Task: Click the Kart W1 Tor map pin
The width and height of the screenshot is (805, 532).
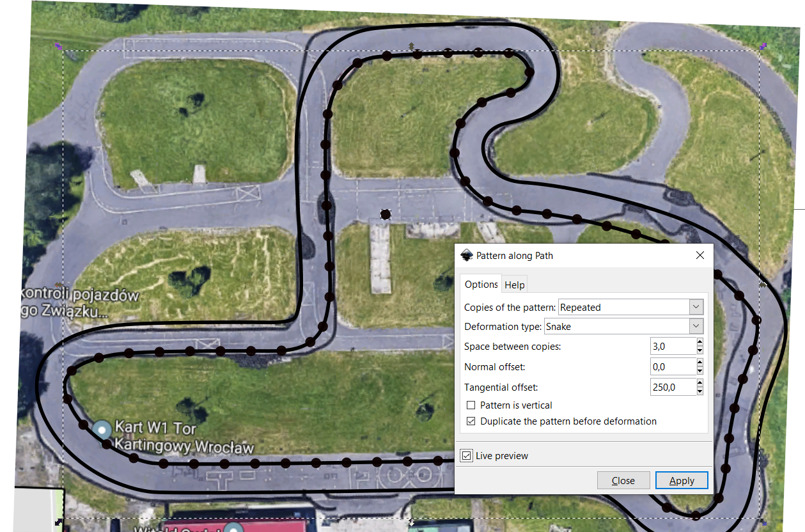Action: pyautogui.click(x=102, y=430)
